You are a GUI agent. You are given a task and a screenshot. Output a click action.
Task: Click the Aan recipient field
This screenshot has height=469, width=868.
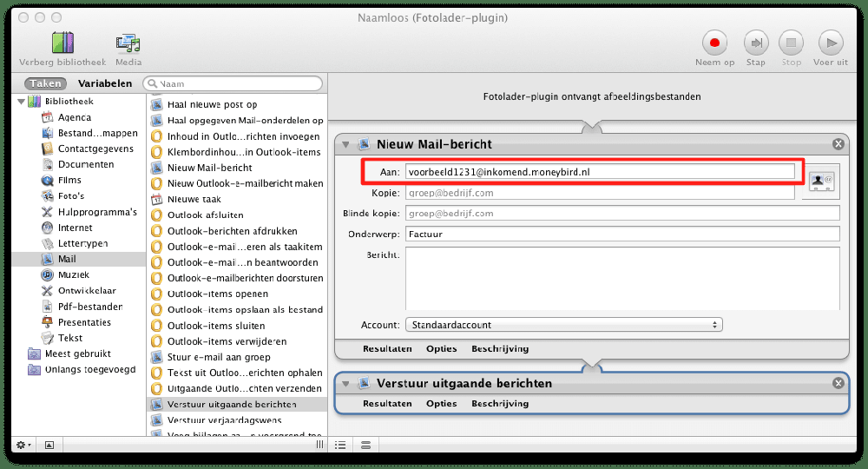600,172
